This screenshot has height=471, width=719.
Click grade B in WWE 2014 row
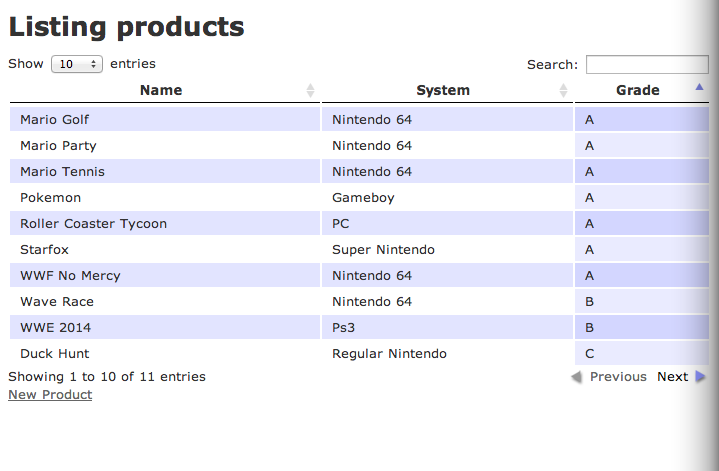(589, 327)
